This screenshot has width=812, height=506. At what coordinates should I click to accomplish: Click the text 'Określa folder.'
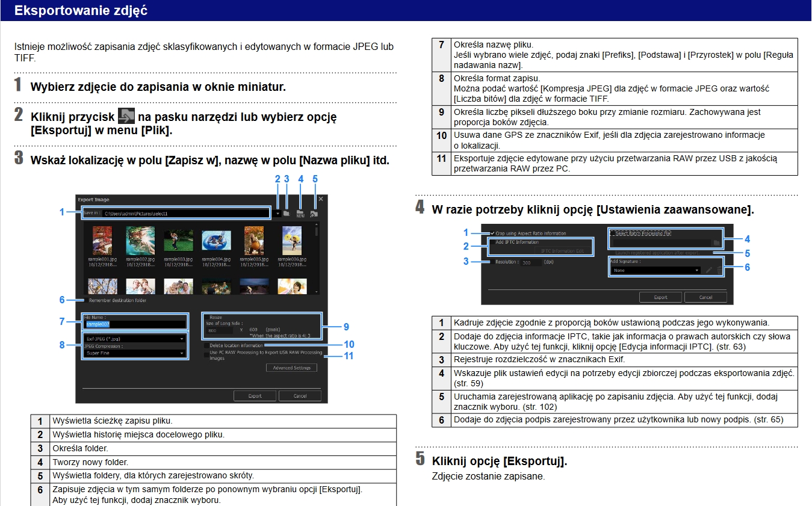tap(81, 448)
